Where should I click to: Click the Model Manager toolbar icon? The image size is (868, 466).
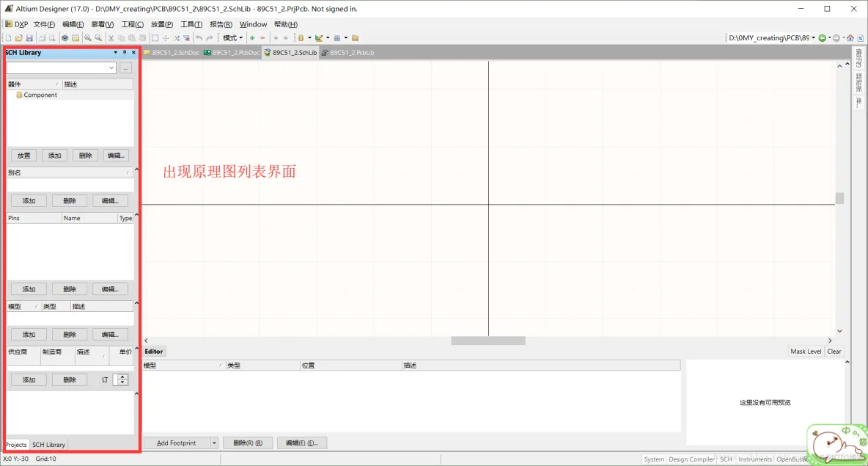tap(356, 38)
